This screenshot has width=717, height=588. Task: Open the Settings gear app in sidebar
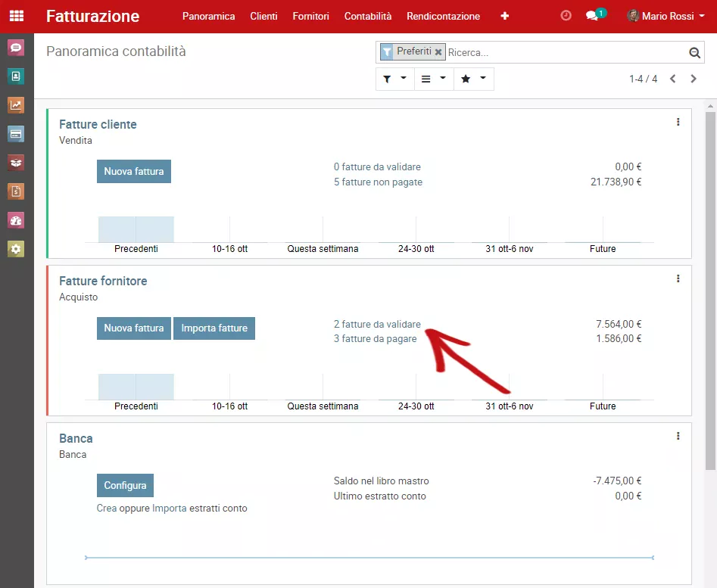point(16,249)
